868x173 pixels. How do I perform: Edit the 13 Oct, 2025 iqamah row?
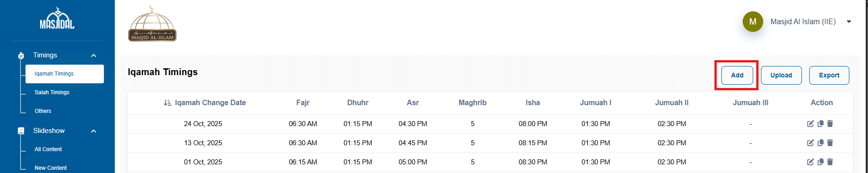pyautogui.click(x=810, y=143)
